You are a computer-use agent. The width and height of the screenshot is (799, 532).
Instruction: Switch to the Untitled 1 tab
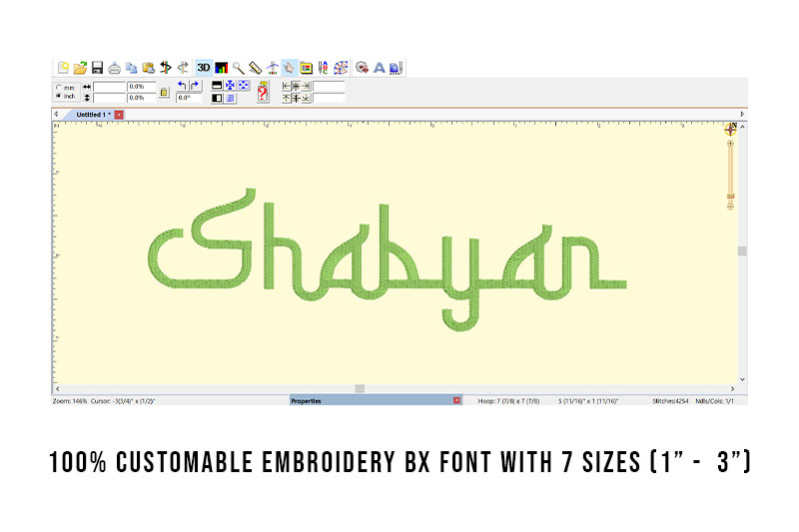[x=93, y=115]
